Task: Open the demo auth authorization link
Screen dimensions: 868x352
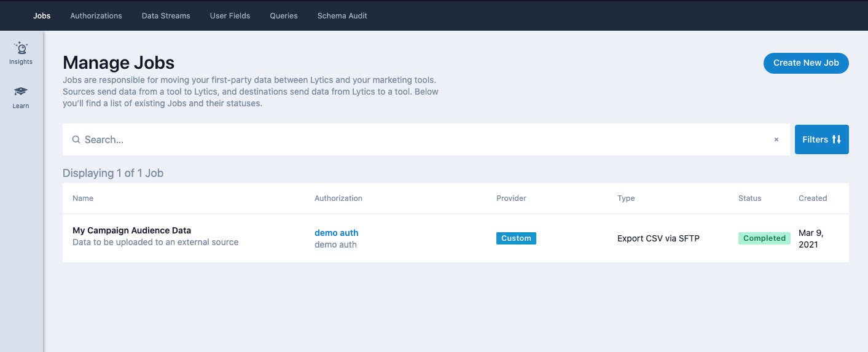Action: click(x=336, y=233)
